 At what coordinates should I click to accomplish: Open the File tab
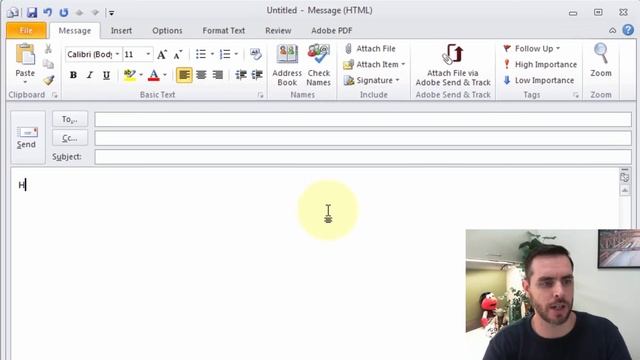coord(26,31)
